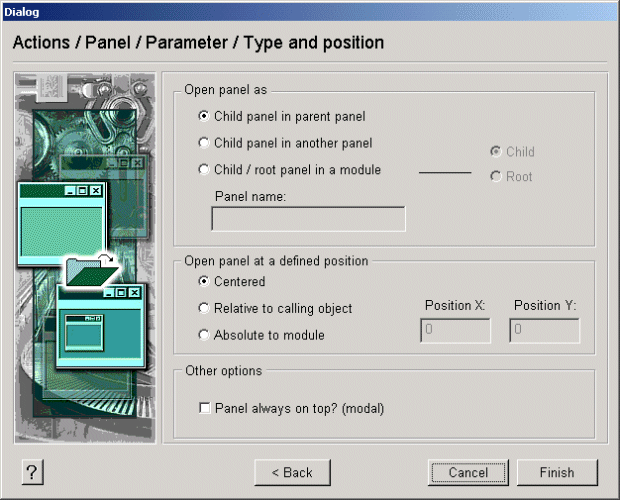This screenshot has width=620, height=500.
Task: Choose 'Child panel in another panel' option
Action: point(205,143)
